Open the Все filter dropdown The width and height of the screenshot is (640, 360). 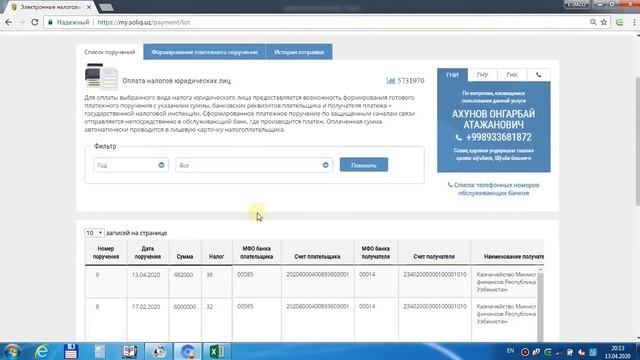[x=253, y=165]
